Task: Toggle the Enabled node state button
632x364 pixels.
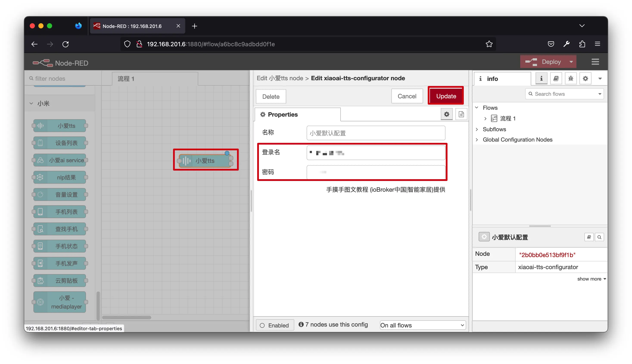Action: 275,325
